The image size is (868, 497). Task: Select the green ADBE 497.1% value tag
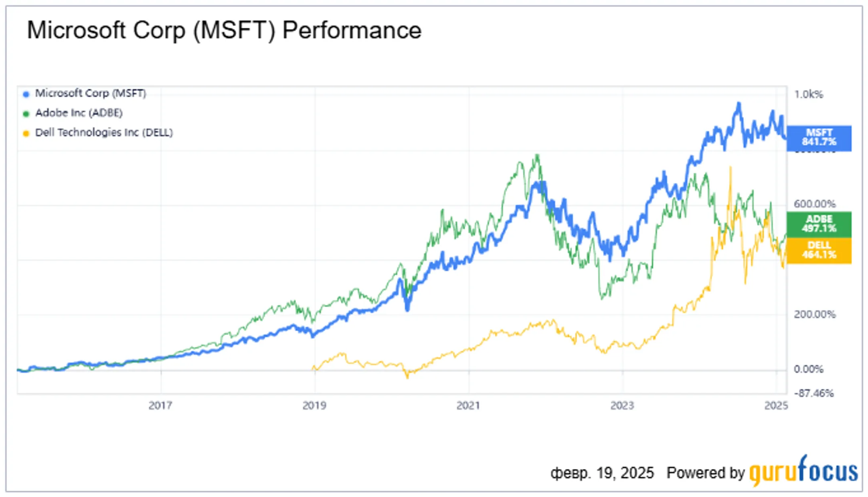point(819,224)
